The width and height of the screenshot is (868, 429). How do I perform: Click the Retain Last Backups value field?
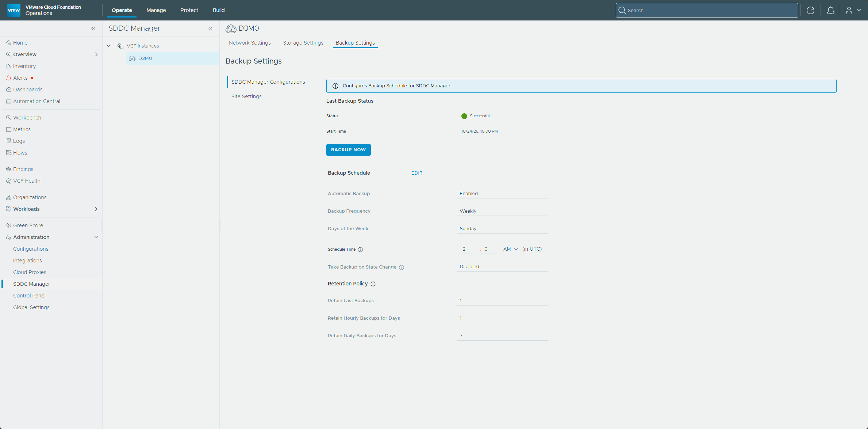[502, 301]
